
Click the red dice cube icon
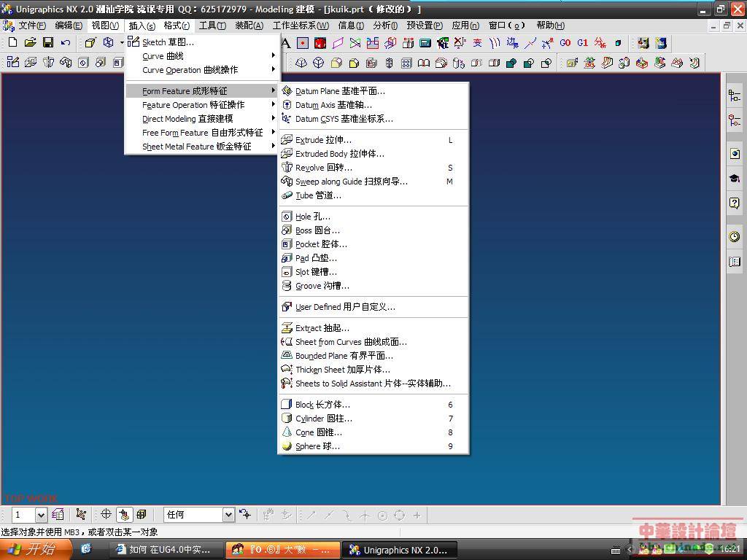click(x=320, y=43)
